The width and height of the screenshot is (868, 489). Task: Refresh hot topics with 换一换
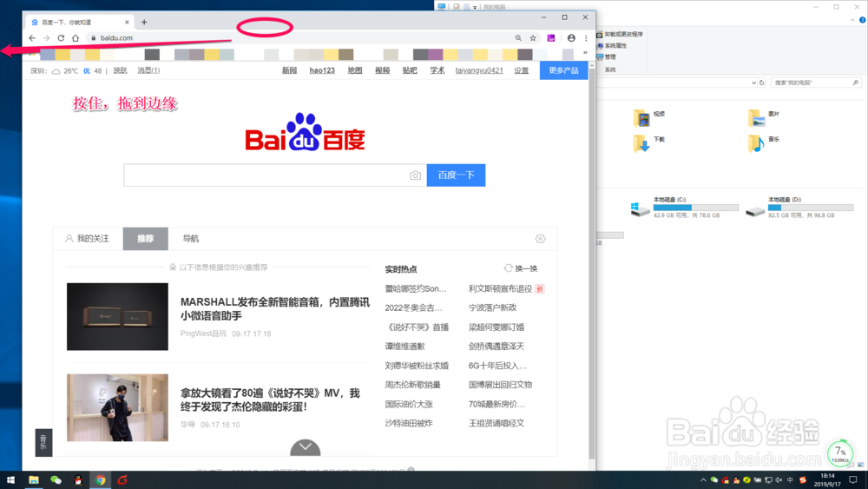click(520, 268)
